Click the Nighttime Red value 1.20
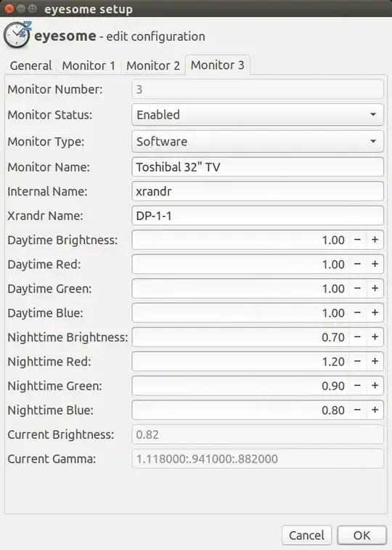The height and width of the screenshot is (550, 392). click(333, 362)
